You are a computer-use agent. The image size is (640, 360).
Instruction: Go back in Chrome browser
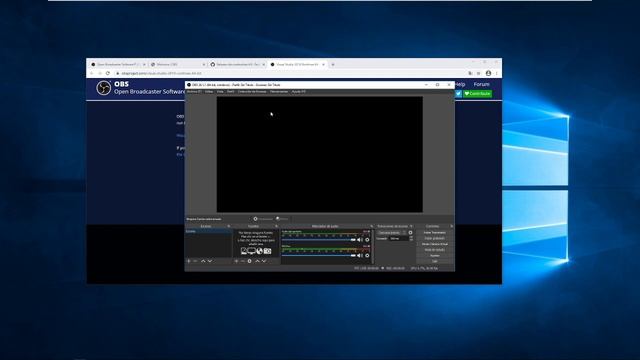(x=91, y=73)
